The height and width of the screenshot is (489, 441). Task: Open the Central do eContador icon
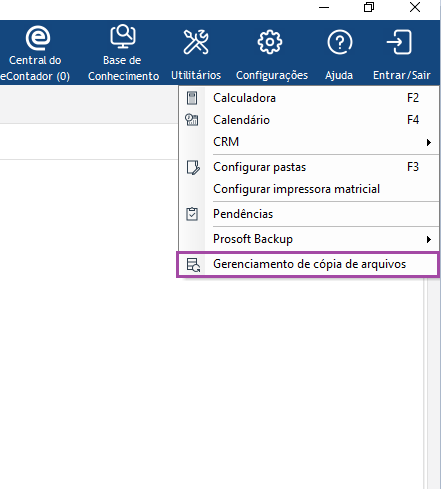(38, 38)
